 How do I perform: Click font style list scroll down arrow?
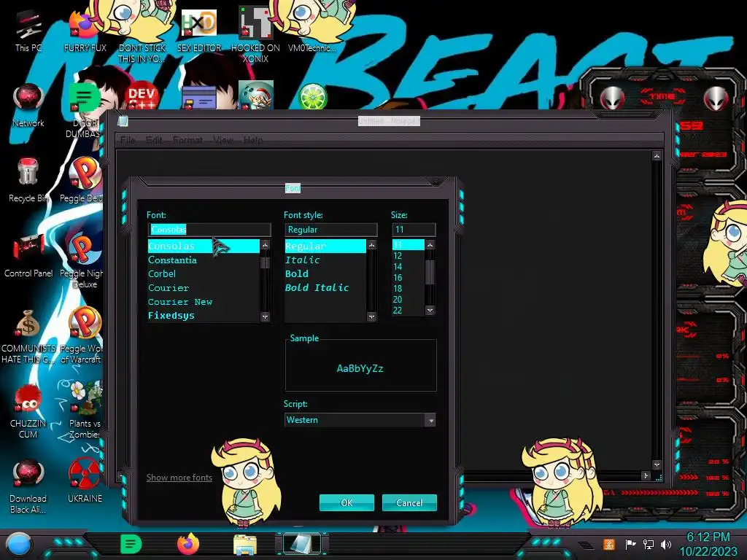point(371,316)
